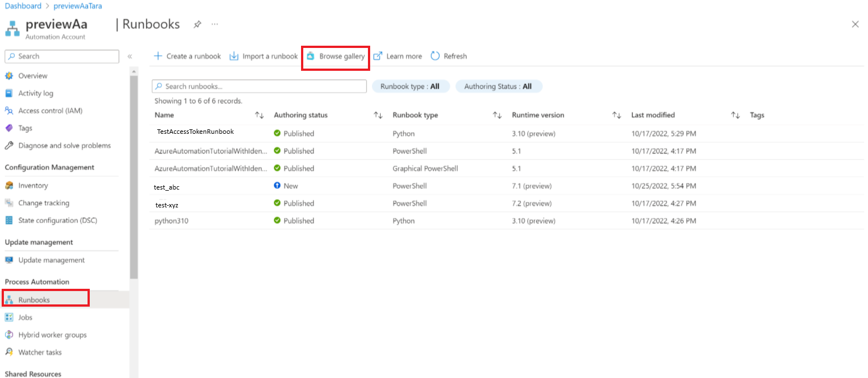Click the Published checkmark for TestAccessTokenRunbook
Viewport: 868px width, 378px height.
[x=277, y=133]
